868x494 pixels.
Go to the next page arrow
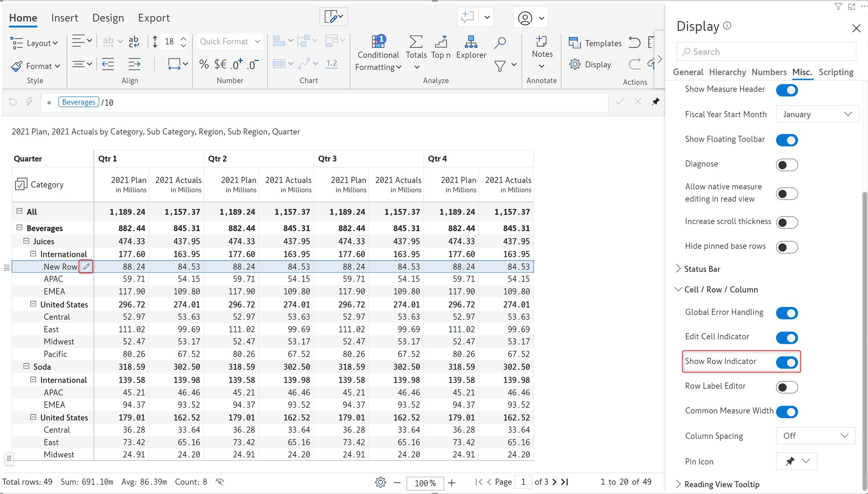tap(554, 482)
